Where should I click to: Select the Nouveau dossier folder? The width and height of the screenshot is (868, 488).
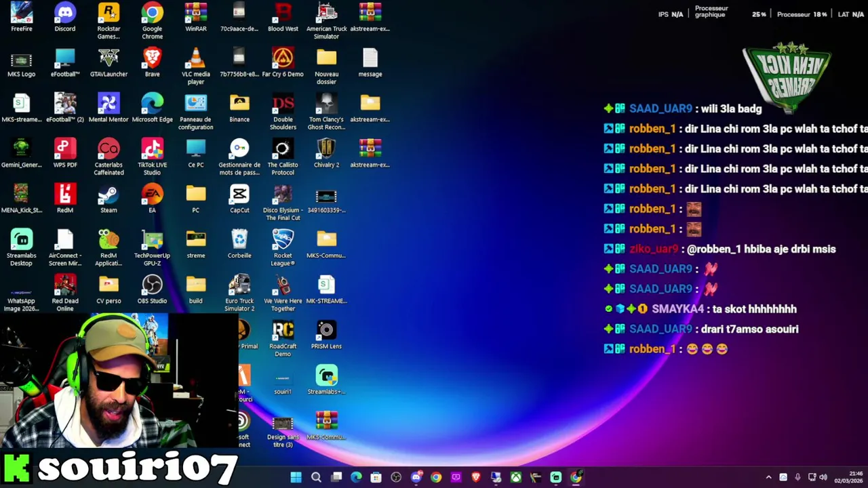(326, 66)
